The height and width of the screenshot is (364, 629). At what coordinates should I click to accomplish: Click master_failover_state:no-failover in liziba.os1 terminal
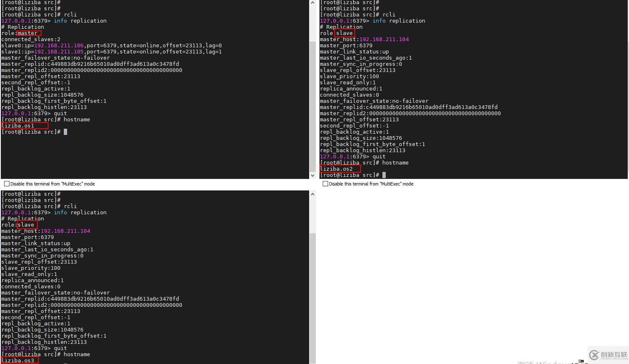(x=56, y=58)
